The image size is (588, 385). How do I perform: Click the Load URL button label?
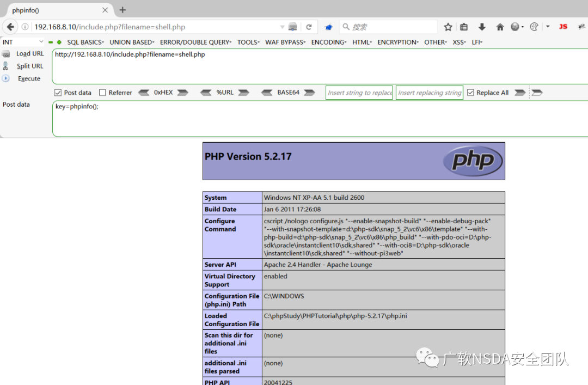(x=30, y=54)
